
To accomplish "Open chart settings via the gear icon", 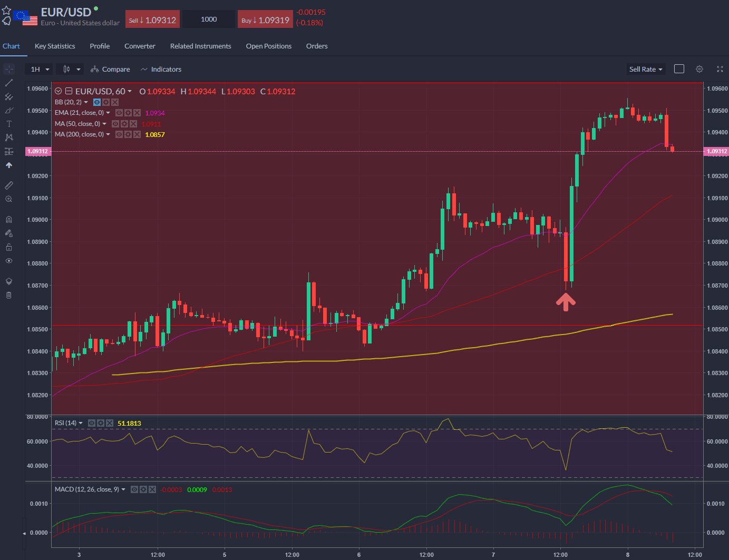I will coord(699,69).
